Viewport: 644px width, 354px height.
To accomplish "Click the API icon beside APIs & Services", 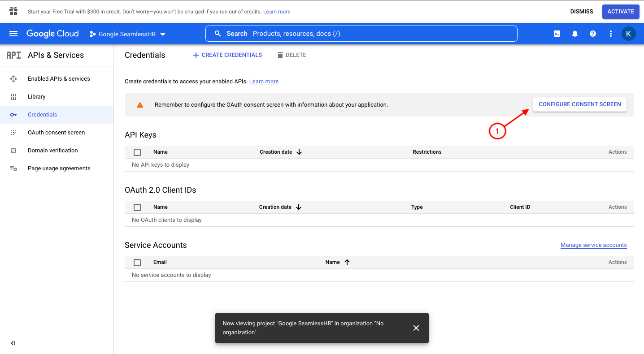I will point(13,55).
